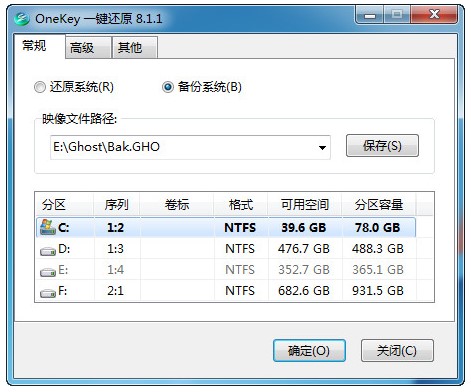
Task: Click free space value 352.7 GB
Action: pyautogui.click(x=304, y=270)
